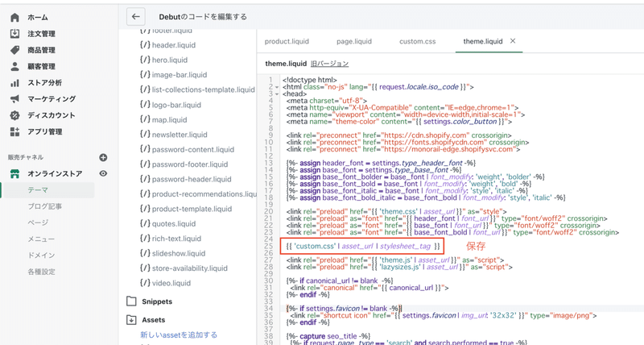Open ブログ記事 in the sidebar

click(45, 206)
